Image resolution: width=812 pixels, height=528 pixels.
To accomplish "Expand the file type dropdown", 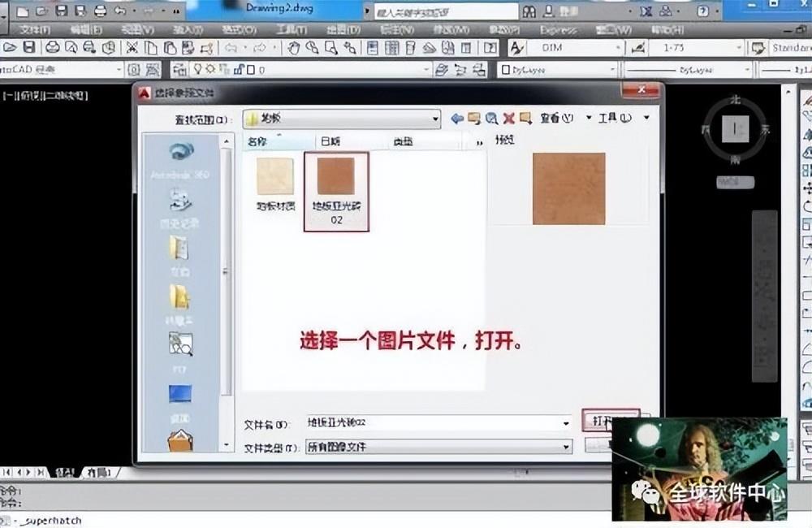I will [567, 447].
